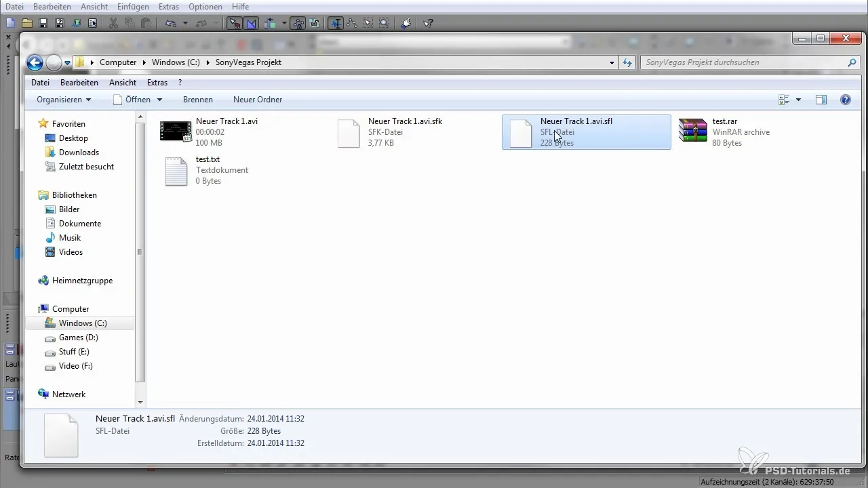Open Explorer Ansicht menu

point(123,83)
